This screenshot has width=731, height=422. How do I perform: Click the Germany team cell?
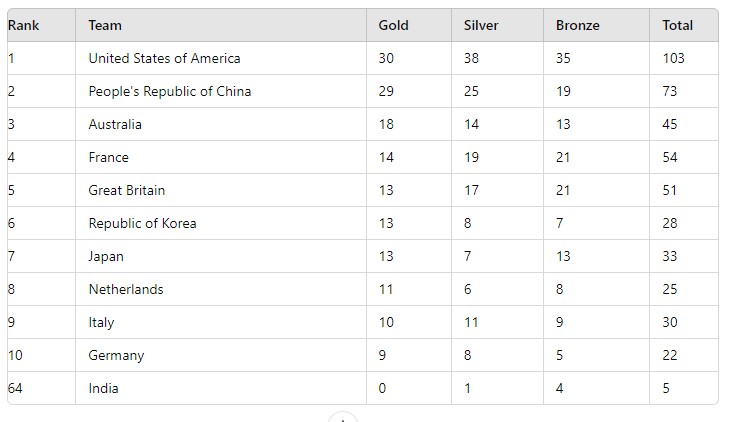116,355
